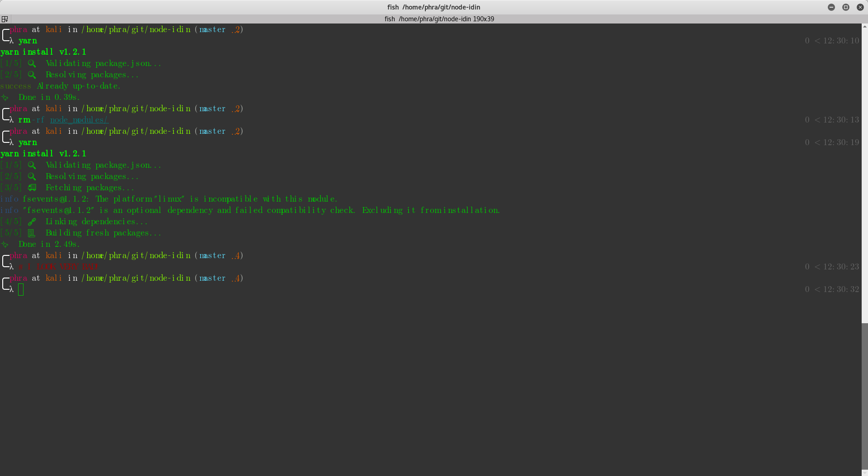Screen dimensions: 868x476
Task: Place cursor at the active prompt input
Action: point(21,289)
